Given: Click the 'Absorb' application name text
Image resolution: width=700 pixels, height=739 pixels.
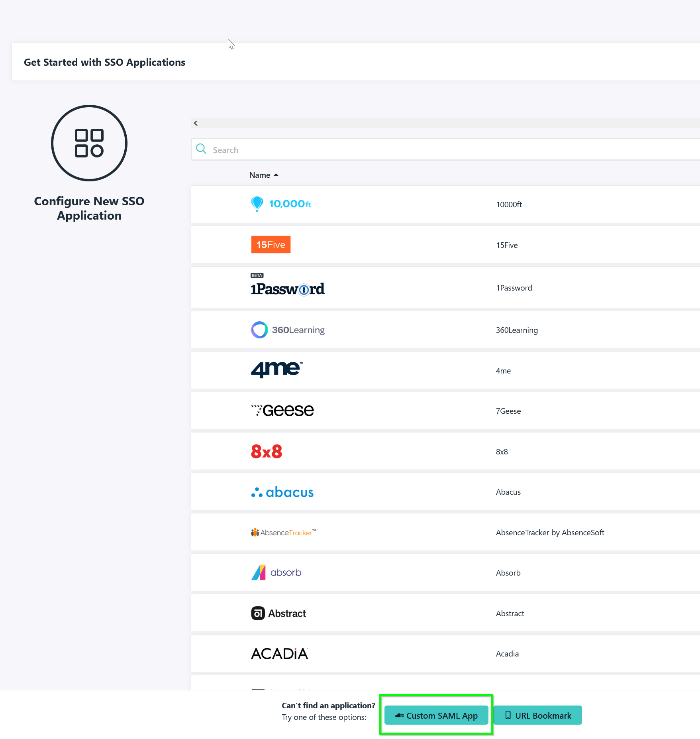Looking at the screenshot, I should (x=508, y=573).
